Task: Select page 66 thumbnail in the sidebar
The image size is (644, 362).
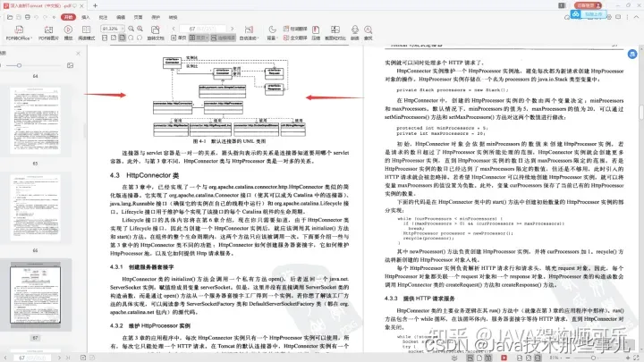Action: click(x=35, y=207)
